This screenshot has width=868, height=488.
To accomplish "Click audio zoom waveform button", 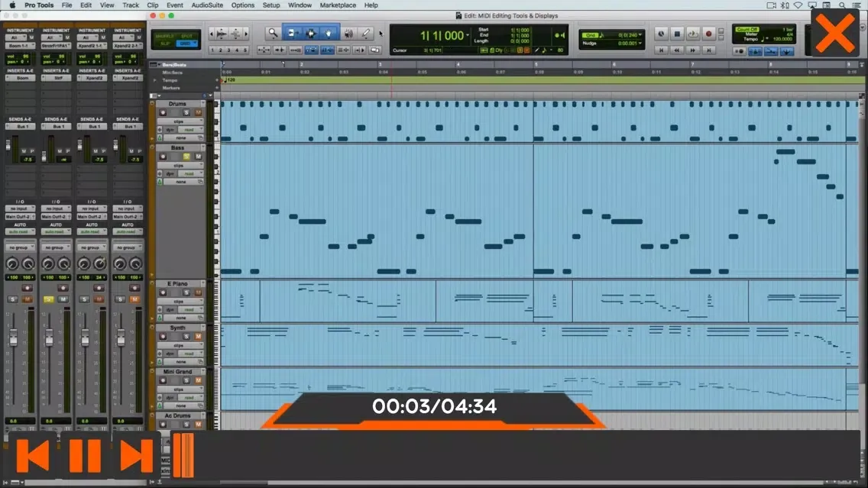I will pyautogui.click(x=222, y=34).
